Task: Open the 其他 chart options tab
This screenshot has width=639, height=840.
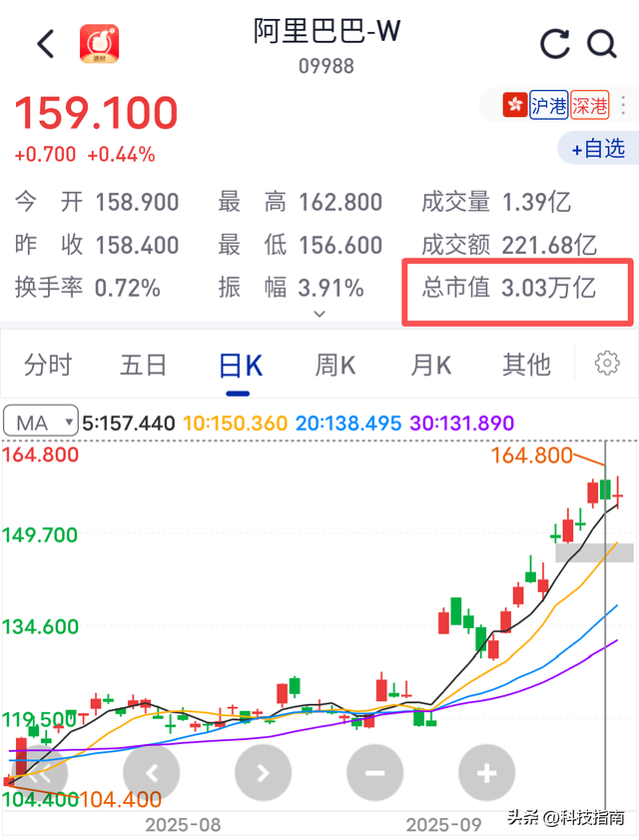Action: 526,366
